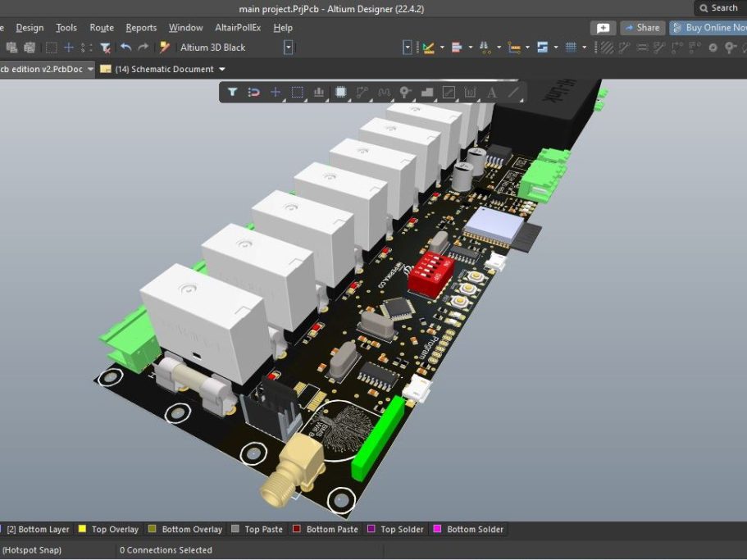
Task: Select the place line tool
Action: click(x=513, y=93)
